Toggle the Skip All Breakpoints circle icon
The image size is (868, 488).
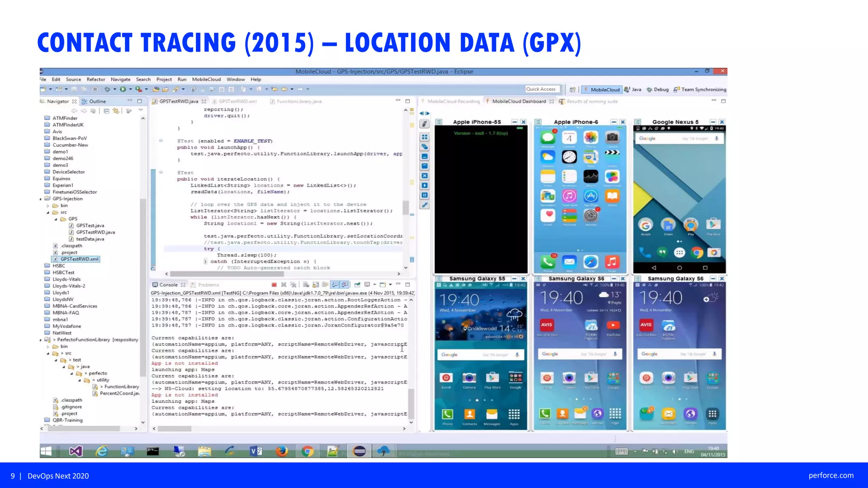click(95, 89)
